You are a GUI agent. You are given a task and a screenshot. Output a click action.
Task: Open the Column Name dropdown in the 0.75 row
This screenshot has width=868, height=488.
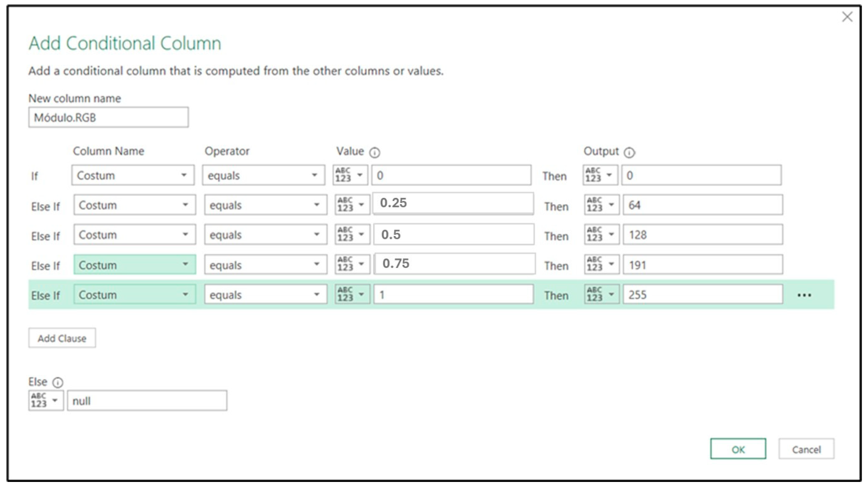point(135,264)
